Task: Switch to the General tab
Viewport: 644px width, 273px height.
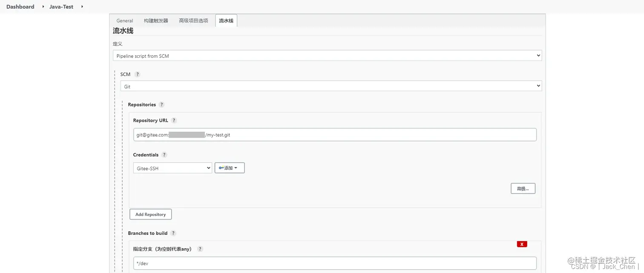Action: (125, 20)
